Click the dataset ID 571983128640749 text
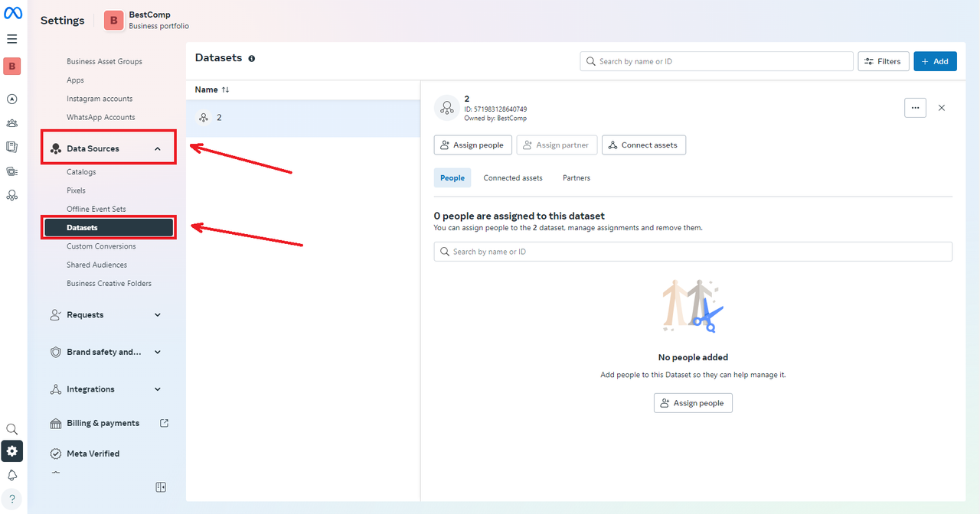 pos(495,109)
